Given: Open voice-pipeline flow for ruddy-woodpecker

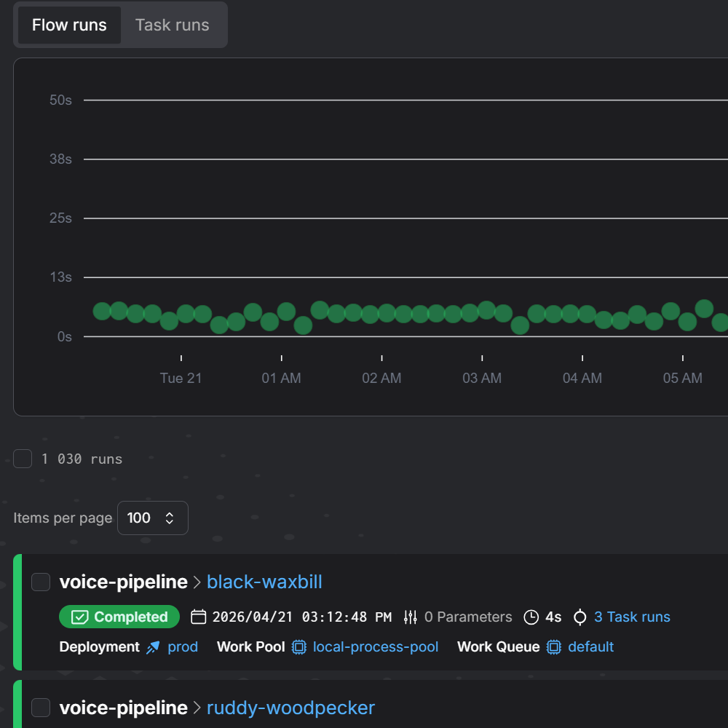Looking at the screenshot, I should (124, 708).
